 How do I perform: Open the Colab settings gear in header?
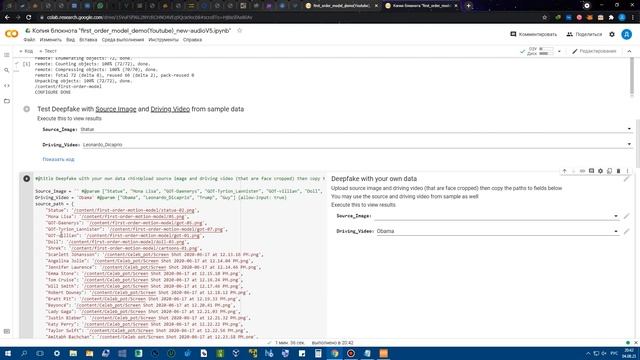point(612,34)
